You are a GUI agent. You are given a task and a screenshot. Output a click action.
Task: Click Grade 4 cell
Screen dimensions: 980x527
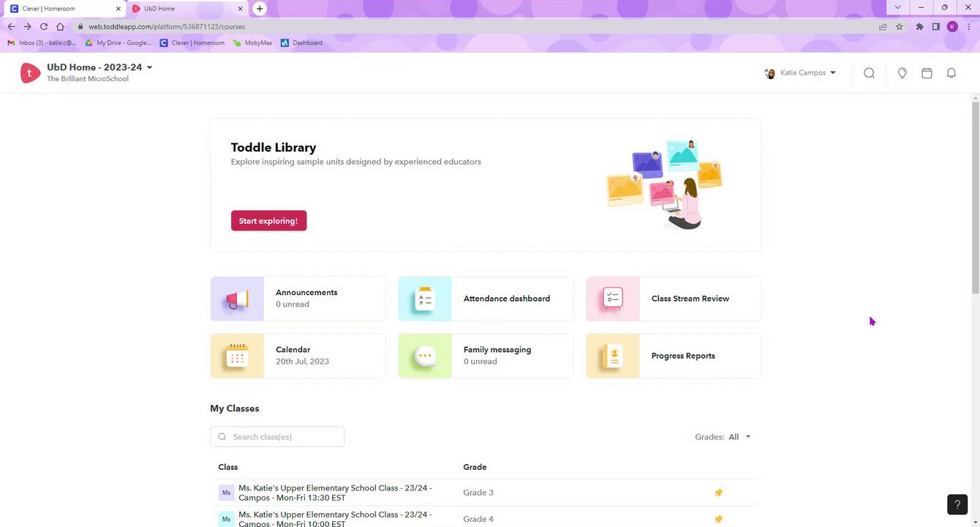tap(478, 519)
